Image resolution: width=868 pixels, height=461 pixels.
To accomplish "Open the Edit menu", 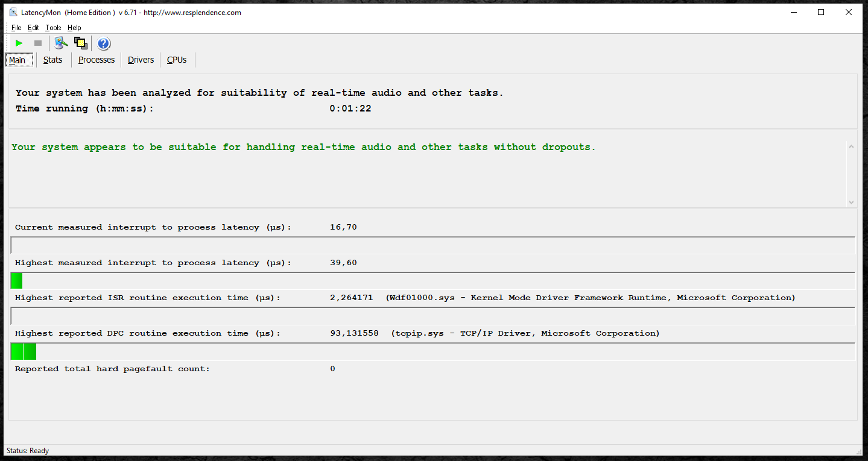I will [x=33, y=28].
